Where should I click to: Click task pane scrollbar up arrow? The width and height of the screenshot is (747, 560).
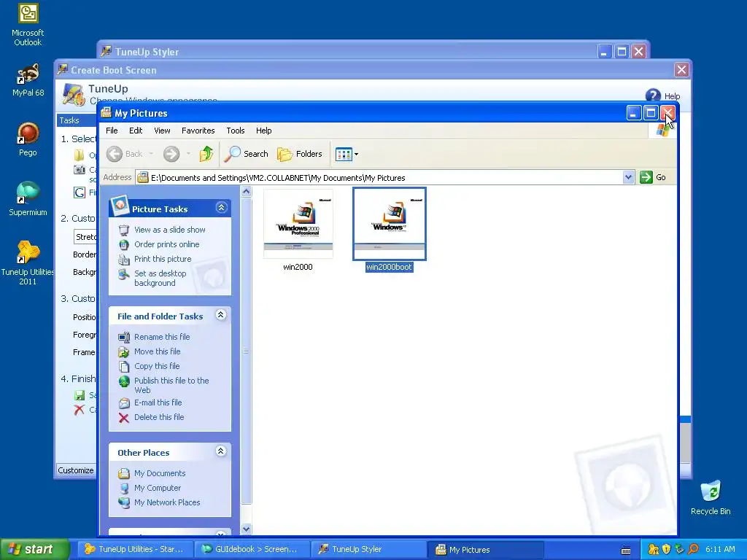pyautogui.click(x=247, y=192)
